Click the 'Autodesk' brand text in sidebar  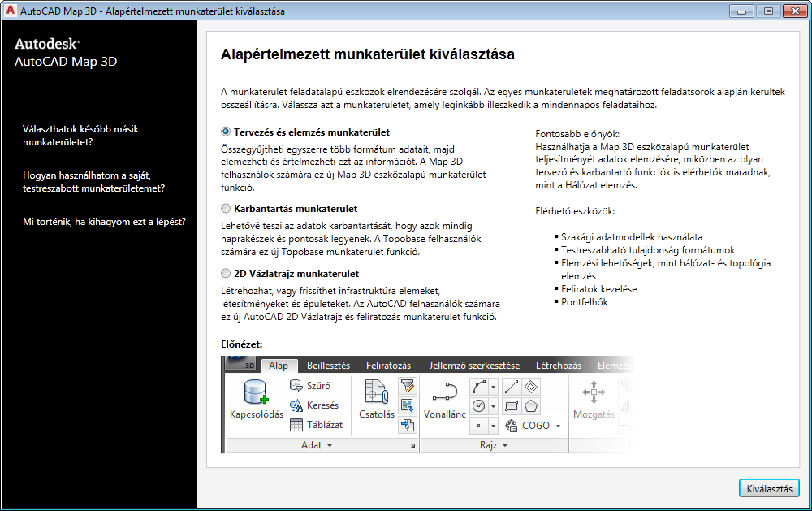point(46,44)
